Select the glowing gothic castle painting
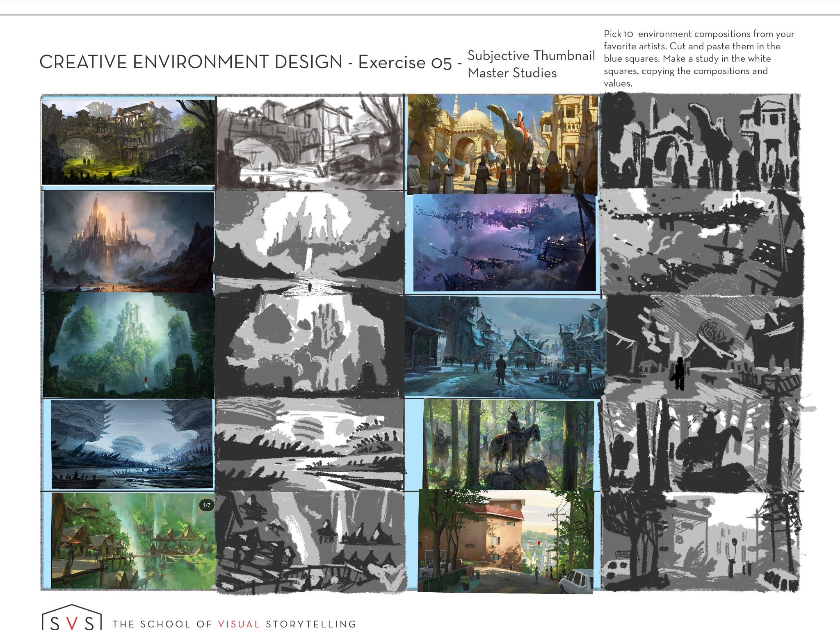The image size is (840, 630). (x=128, y=241)
